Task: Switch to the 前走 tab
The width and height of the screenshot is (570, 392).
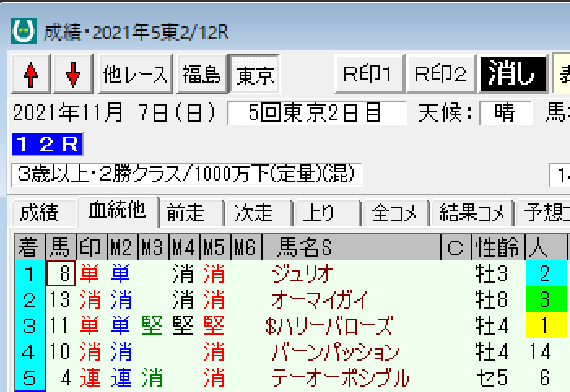Action: (x=191, y=213)
